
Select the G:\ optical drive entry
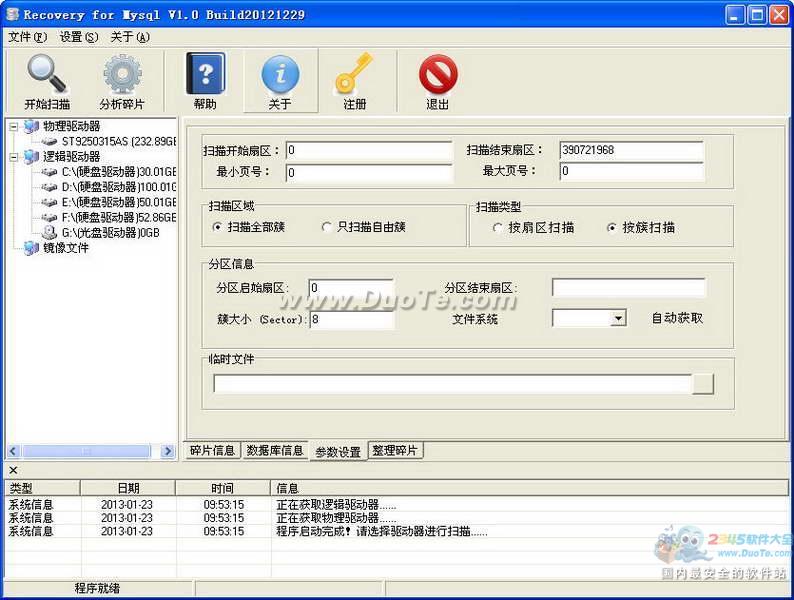[x=101, y=232]
